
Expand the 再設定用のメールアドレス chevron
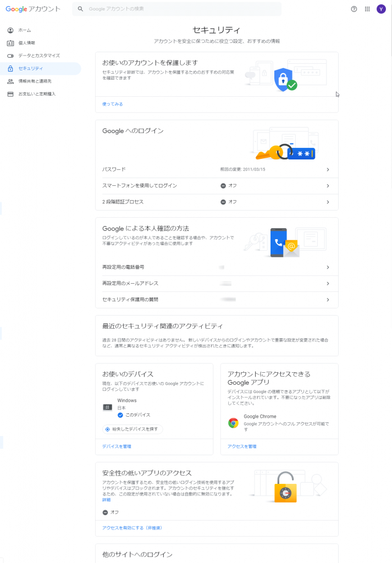click(328, 284)
